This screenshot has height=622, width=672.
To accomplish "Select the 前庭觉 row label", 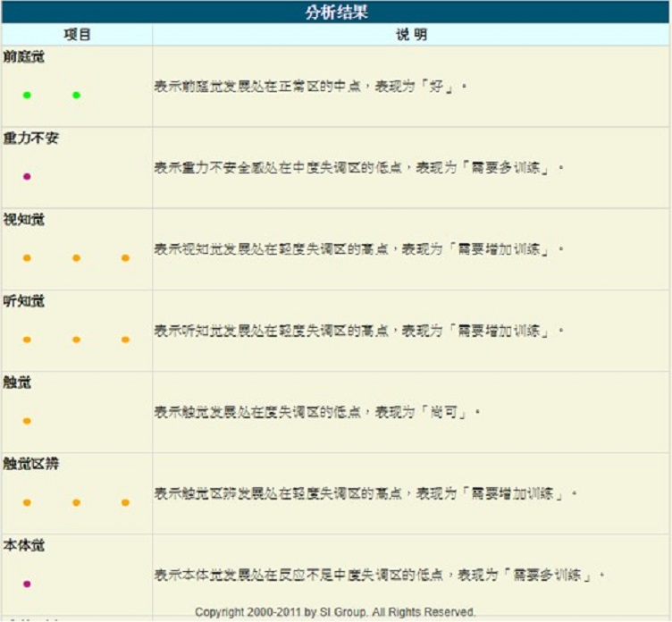I will point(24,57).
